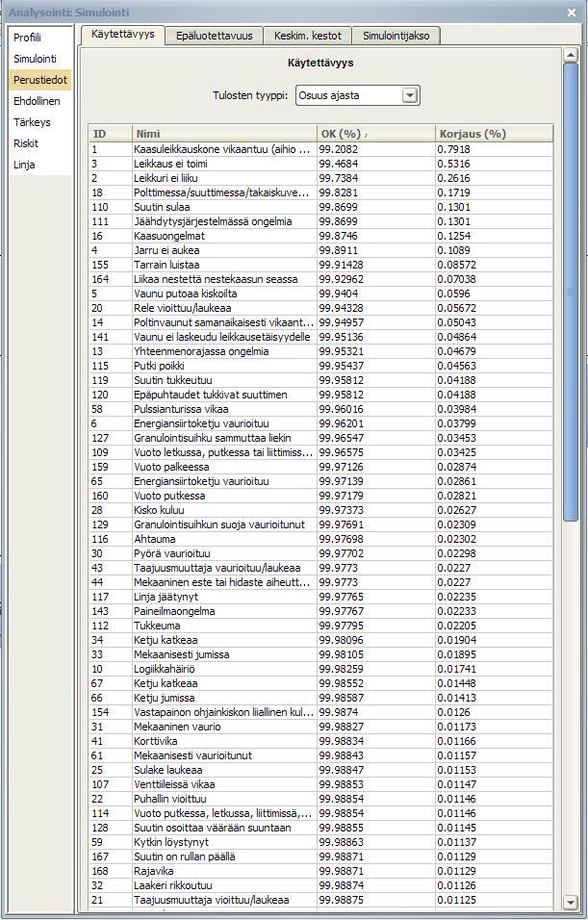588x920 pixels.
Task: Select row 'Suutin on rullan päällä'
Action: coord(321,856)
